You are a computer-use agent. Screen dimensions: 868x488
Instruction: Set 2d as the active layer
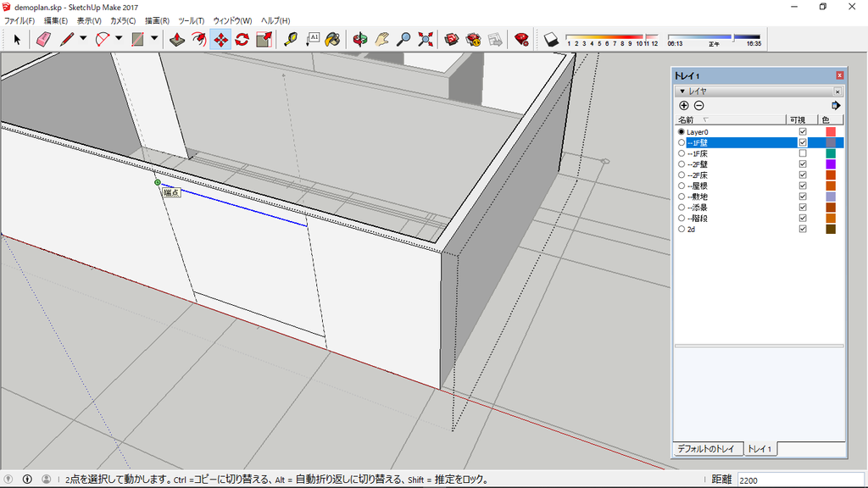coord(682,229)
